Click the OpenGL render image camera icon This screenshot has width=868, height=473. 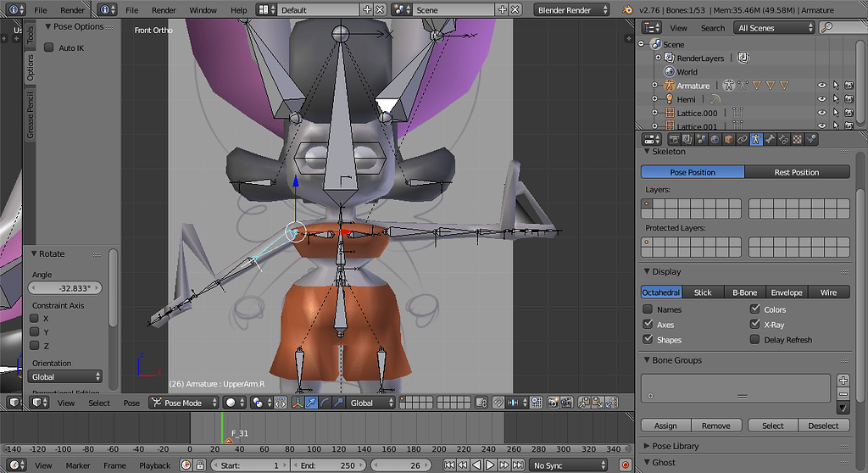point(553,403)
